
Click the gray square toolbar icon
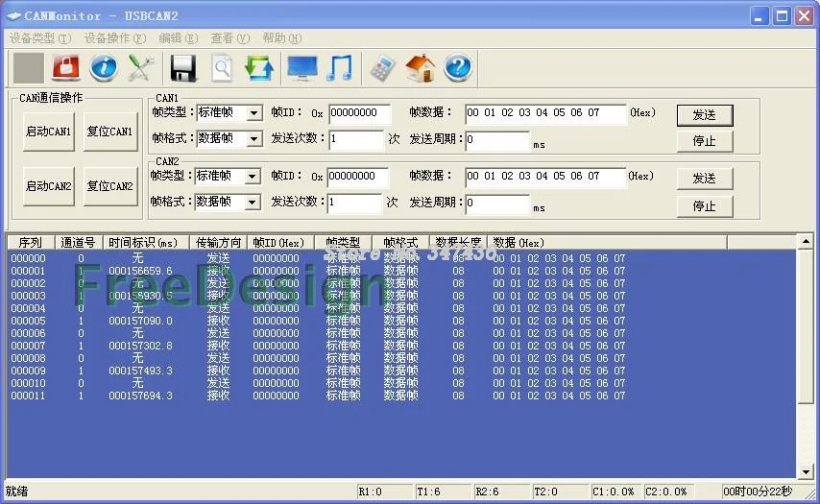28,68
